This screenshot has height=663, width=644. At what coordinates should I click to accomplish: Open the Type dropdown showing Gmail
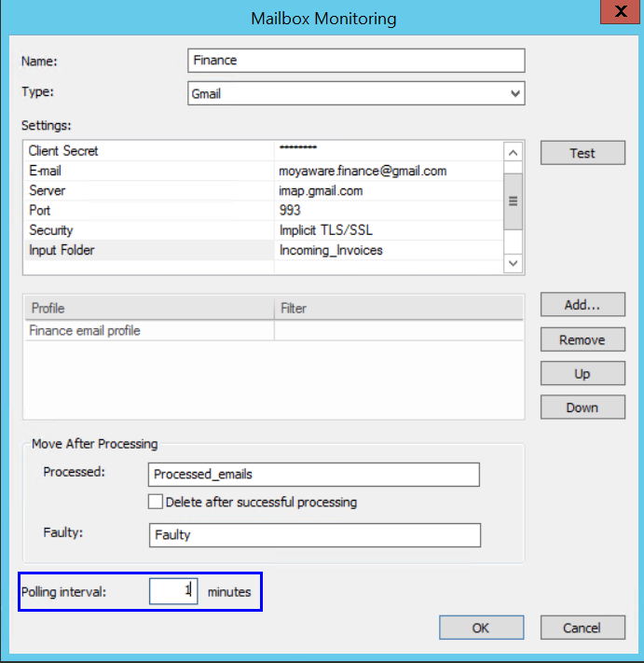point(355,93)
